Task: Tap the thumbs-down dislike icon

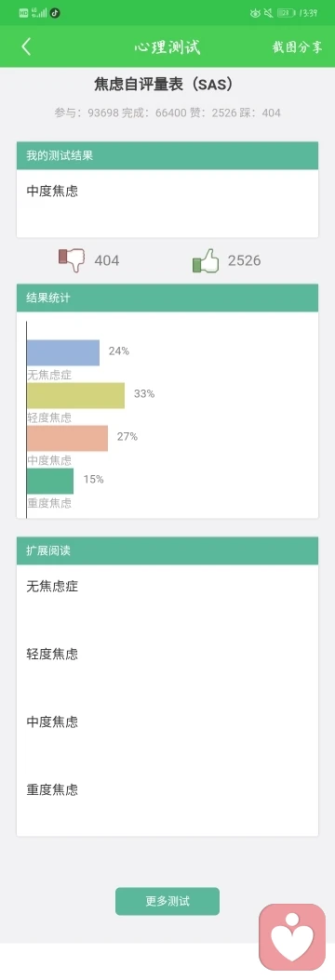Action: click(x=72, y=260)
